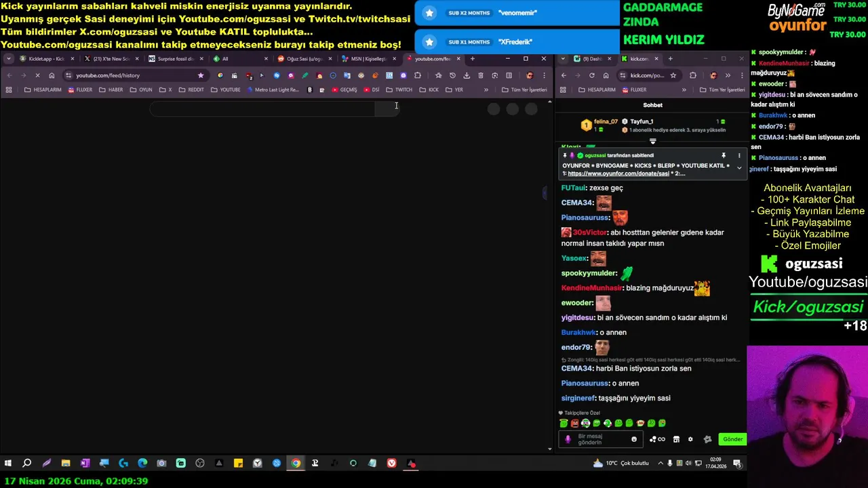Open the Tüm Yer İşaretleri folder in left browser
The width and height of the screenshot is (868, 488).
(x=524, y=89)
